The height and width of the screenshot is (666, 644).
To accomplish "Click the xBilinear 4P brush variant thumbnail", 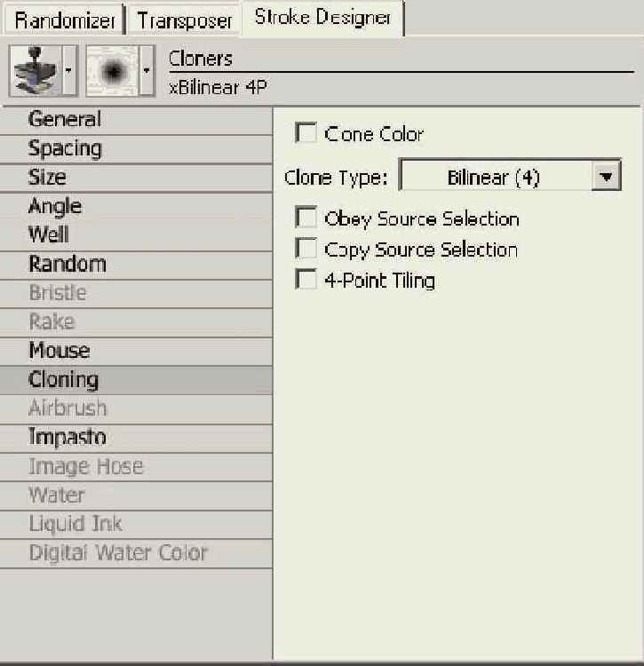I will (113, 71).
